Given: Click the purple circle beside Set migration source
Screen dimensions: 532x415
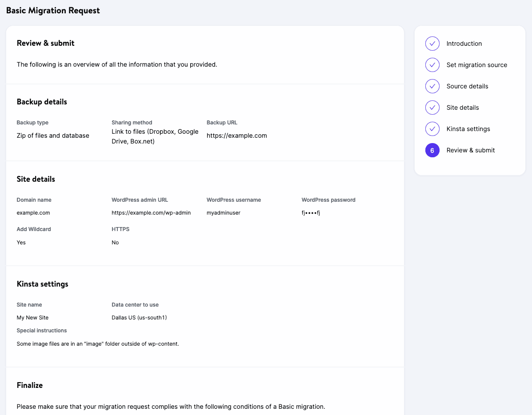Looking at the screenshot, I should tap(432, 65).
